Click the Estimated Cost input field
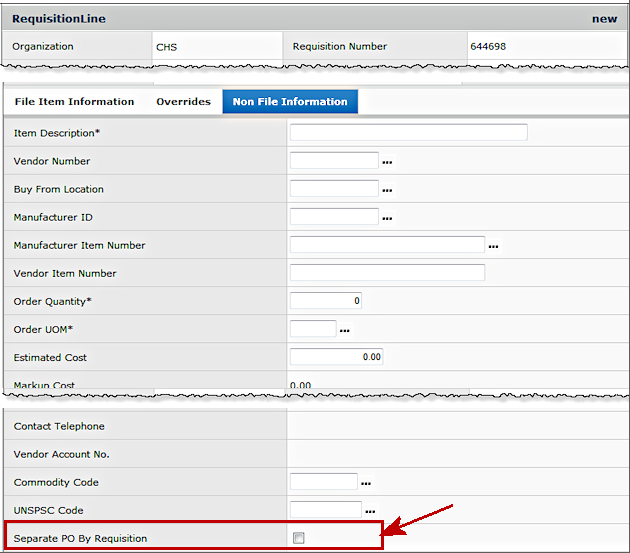The height and width of the screenshot is (553, 630). (336, 357)
